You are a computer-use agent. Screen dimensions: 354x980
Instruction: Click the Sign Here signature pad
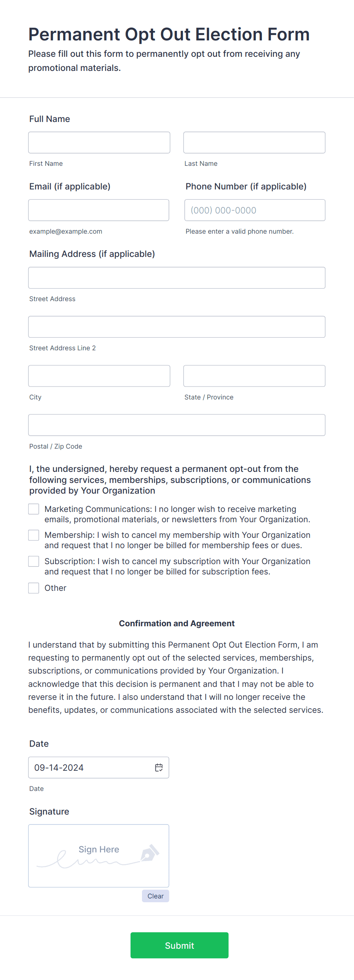99,855
